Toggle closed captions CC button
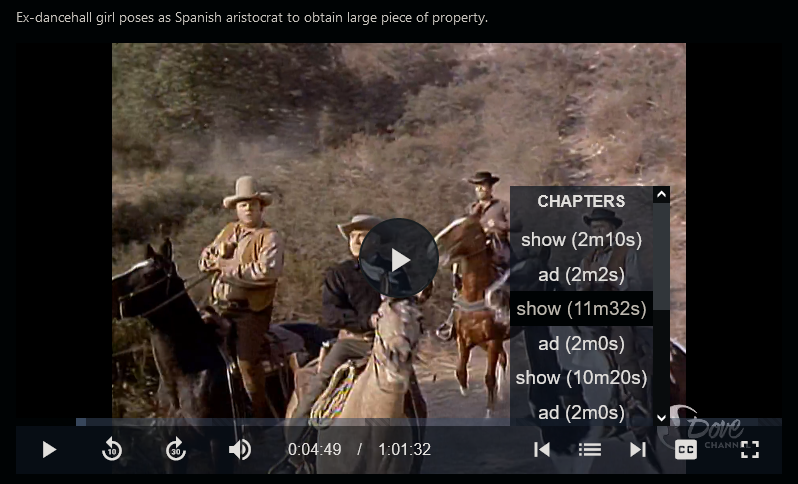 click(686, 449)
